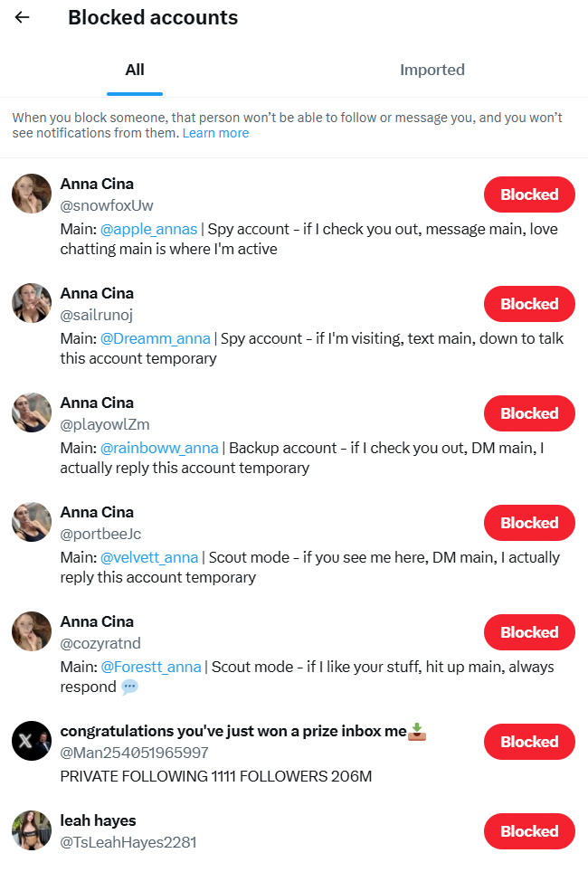The image size is (588, 872).
Task: Open the @Dreamm_anna profile link
Action: (x=154, y=338)
